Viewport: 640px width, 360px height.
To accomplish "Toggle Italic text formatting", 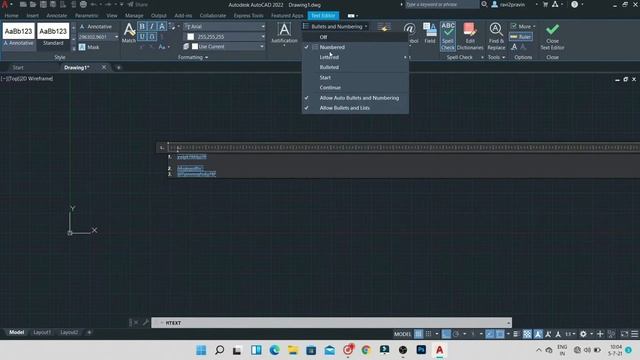I will pyautogui.click(x=152, y=27).
